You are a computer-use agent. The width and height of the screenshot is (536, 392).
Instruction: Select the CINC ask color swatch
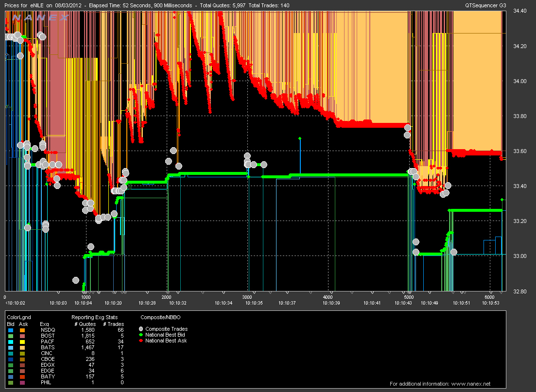click(22, 353)
